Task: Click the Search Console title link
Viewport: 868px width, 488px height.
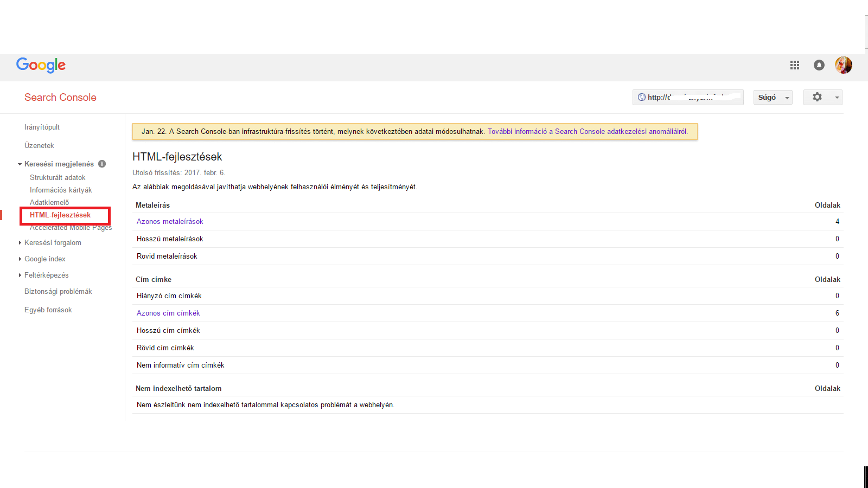Action: (x=60, y=98)
